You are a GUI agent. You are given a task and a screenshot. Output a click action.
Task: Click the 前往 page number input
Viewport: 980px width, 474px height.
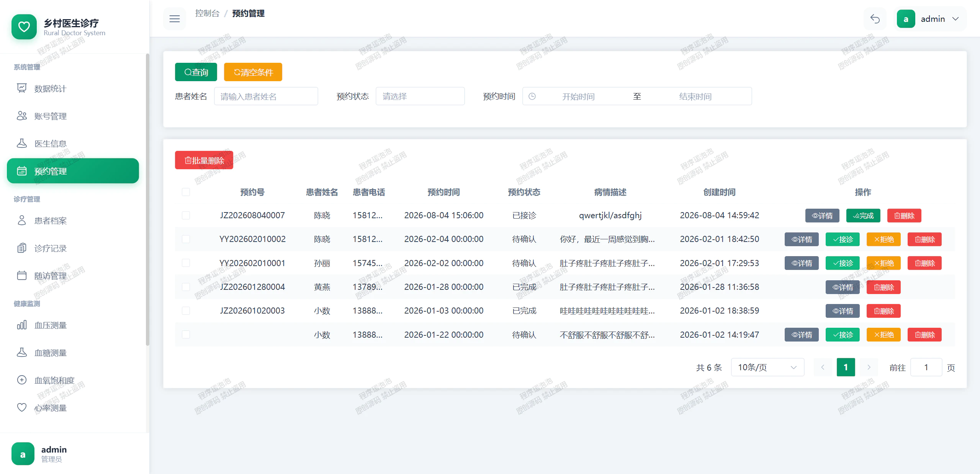point(926,367)
